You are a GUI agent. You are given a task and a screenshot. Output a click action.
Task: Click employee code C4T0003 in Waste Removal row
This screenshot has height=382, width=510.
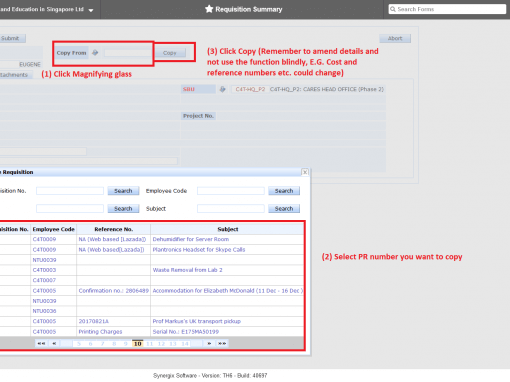(44, 270)
